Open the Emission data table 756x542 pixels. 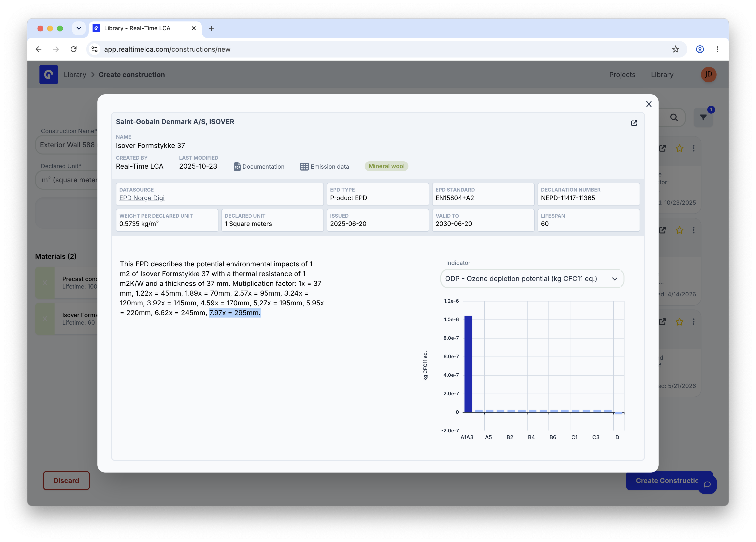click(x=324, y=166)
